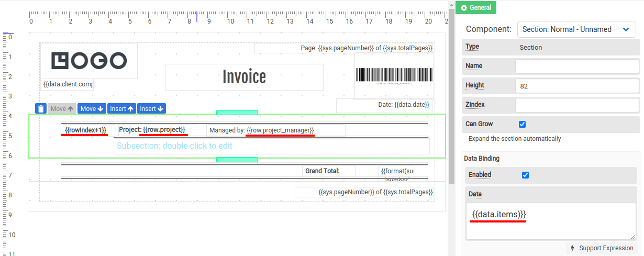Image resolution: width=644 pixels, height=256 pixels.
Task: Delete the section with the trash icon
Action: coord(41,109)
